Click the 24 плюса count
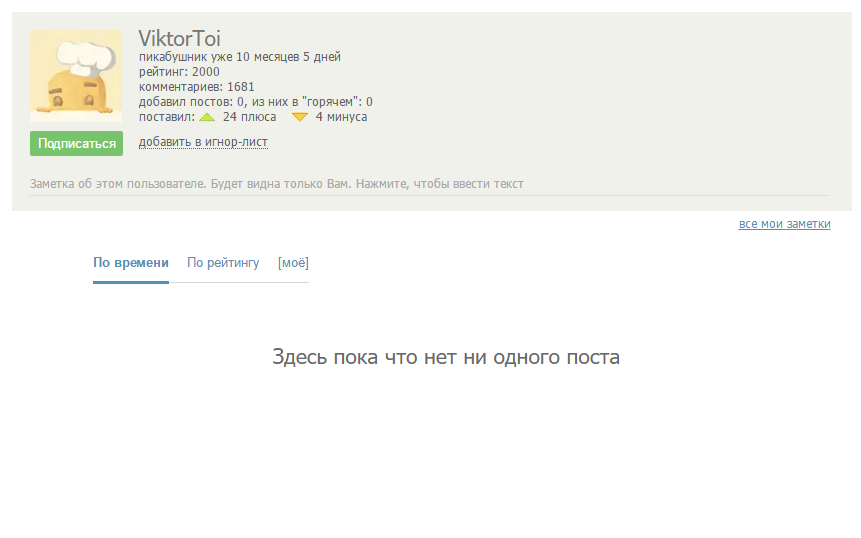Viewport: 861px width, 538px height. click(249, 117)
